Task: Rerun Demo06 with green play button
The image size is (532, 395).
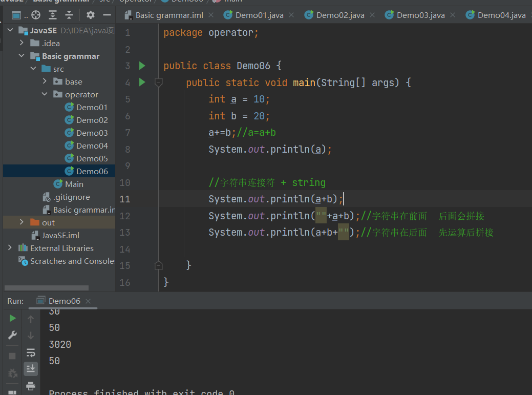Action: [12, 319]
